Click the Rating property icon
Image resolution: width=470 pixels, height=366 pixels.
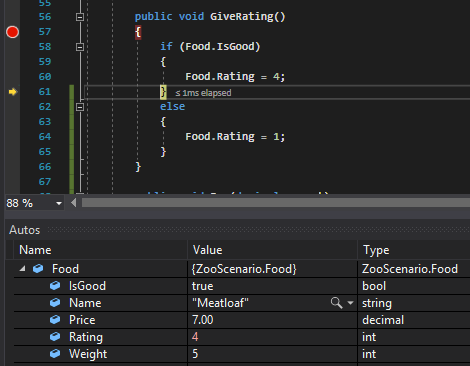point(55,337)
